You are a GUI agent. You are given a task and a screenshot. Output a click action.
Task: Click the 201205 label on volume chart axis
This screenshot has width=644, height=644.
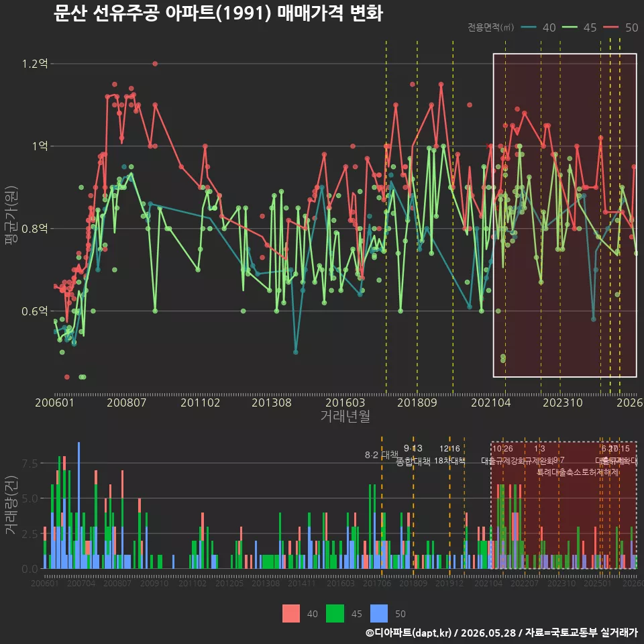[x=229, y=583]
